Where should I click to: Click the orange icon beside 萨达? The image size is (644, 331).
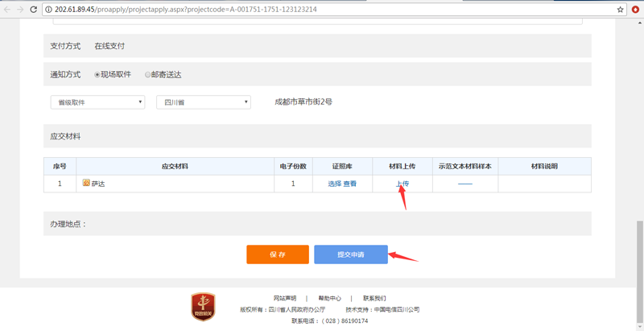click(x=86, y=184)
